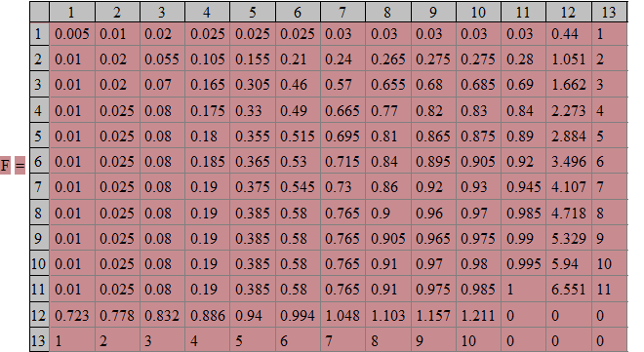Select the cell reading 0.665

pyautogui.click(x=342, y=110)
